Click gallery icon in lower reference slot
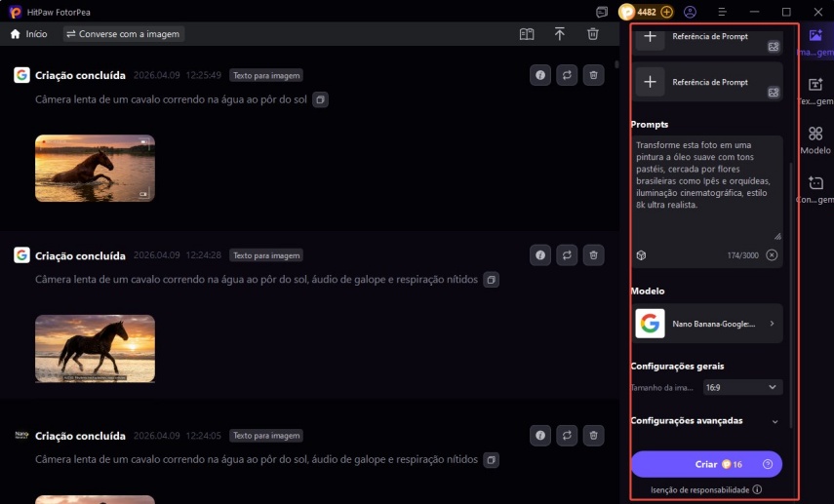The height and width of the screenshot is (504, 834). click(x=774, y=93)
